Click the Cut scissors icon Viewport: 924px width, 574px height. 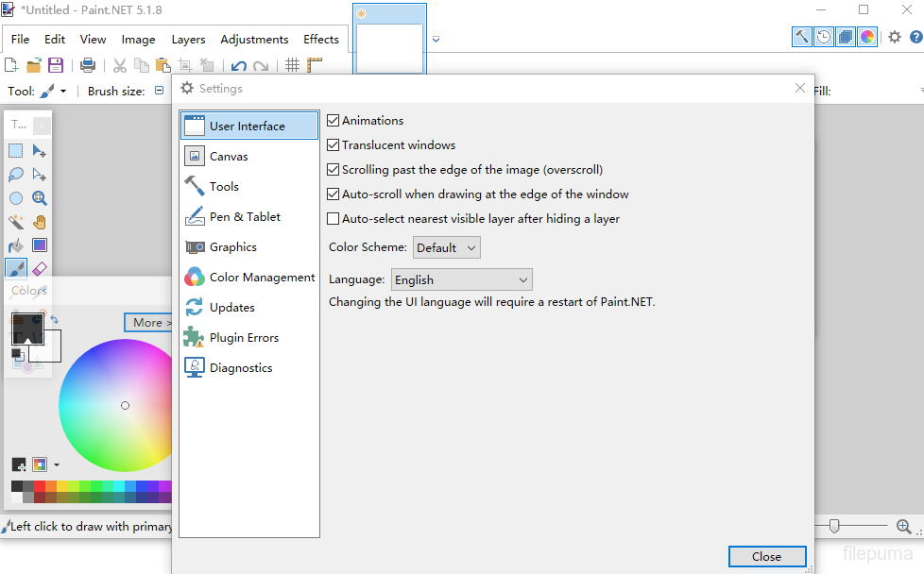(120, 65)
